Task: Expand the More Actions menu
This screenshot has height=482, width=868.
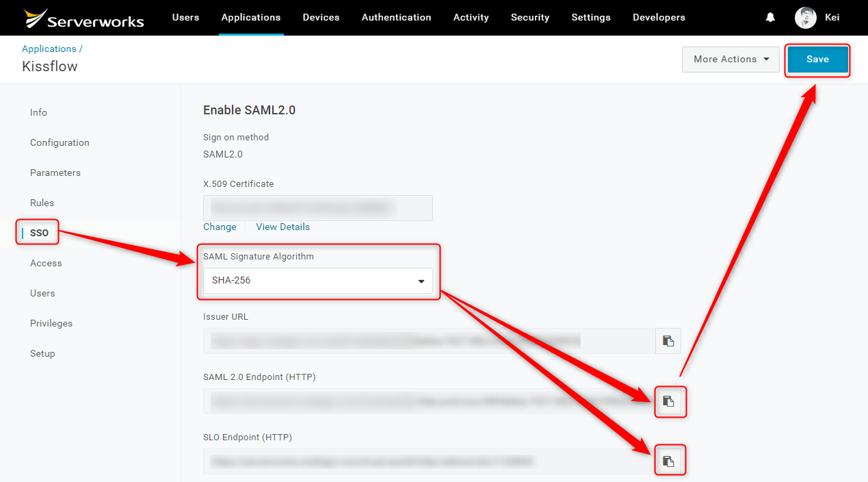Action: coord(731,60)
